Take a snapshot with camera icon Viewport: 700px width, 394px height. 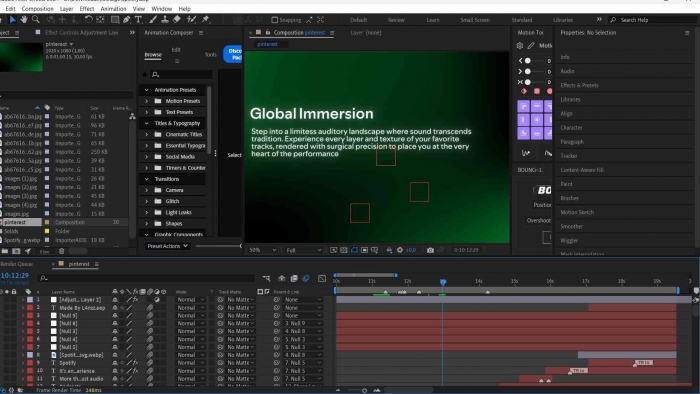click(x=430, y=250)
